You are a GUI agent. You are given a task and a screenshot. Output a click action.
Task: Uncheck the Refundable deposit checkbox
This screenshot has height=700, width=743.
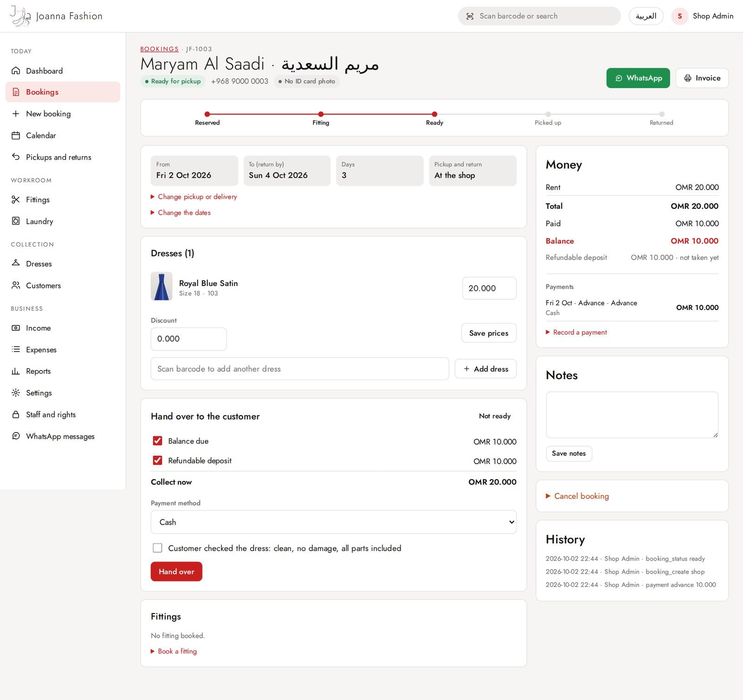click(157, 460)
